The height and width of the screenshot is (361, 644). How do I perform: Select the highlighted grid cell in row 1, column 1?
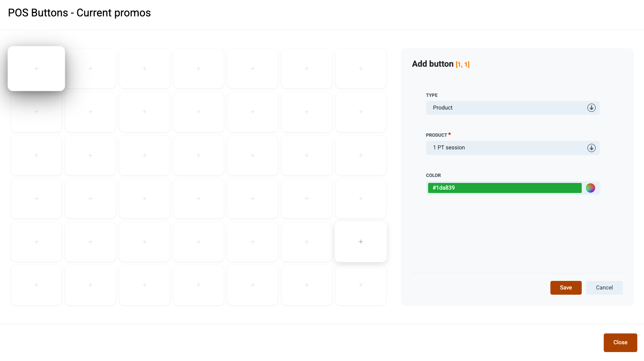point(37,69)
